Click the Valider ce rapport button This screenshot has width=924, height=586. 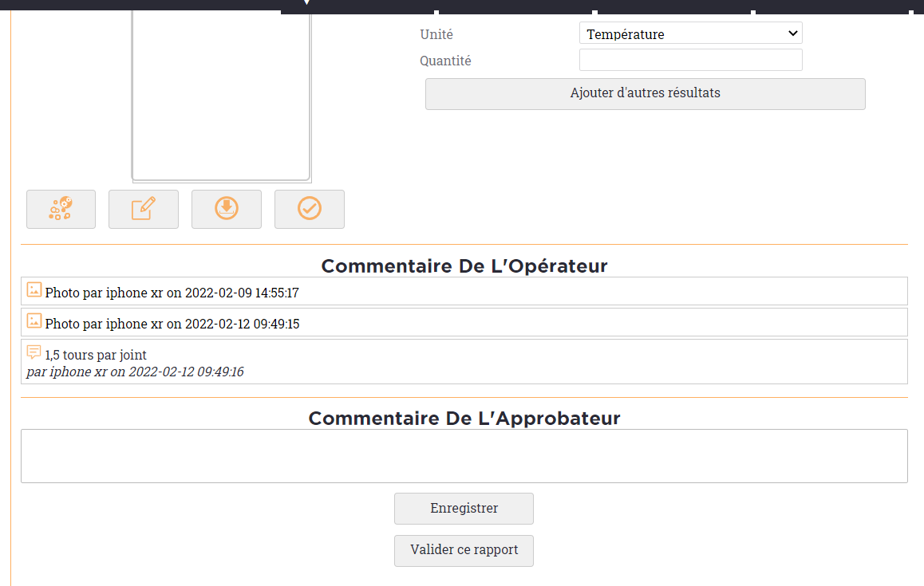[464, 551]
